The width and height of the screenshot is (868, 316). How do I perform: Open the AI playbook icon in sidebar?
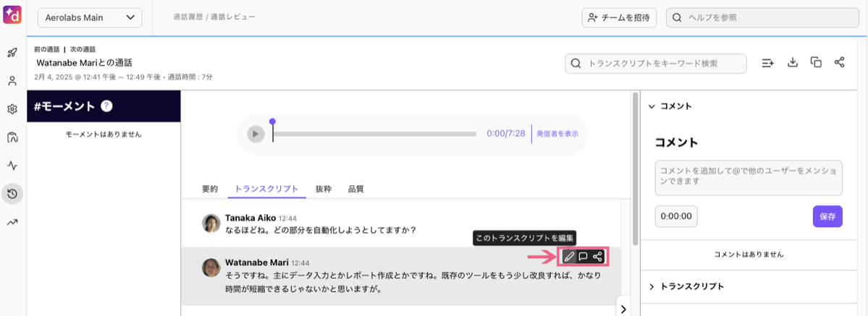12,138
